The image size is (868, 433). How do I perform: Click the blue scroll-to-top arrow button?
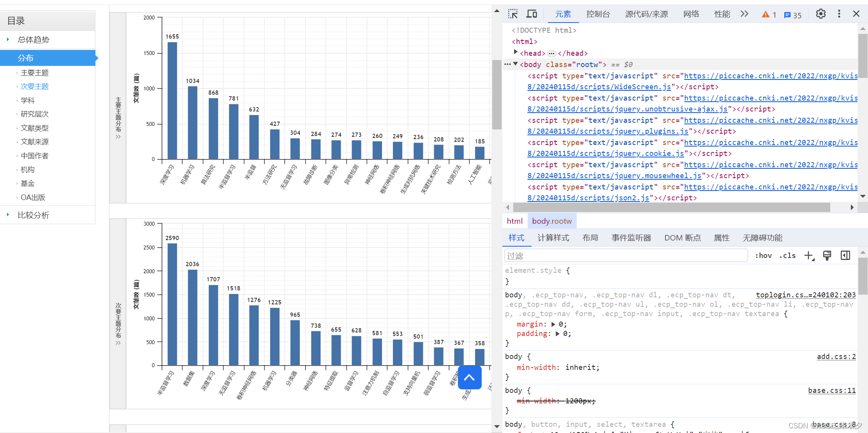point(470,377)
